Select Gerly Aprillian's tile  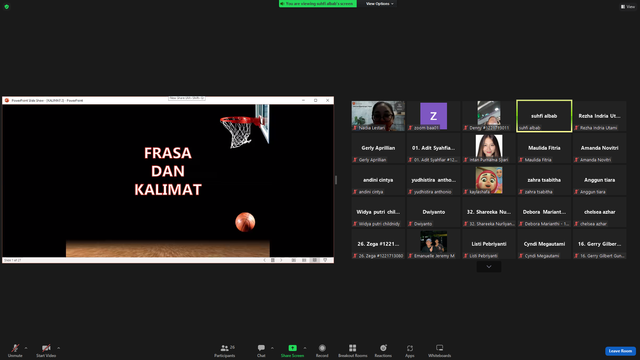tap(378, 148)
